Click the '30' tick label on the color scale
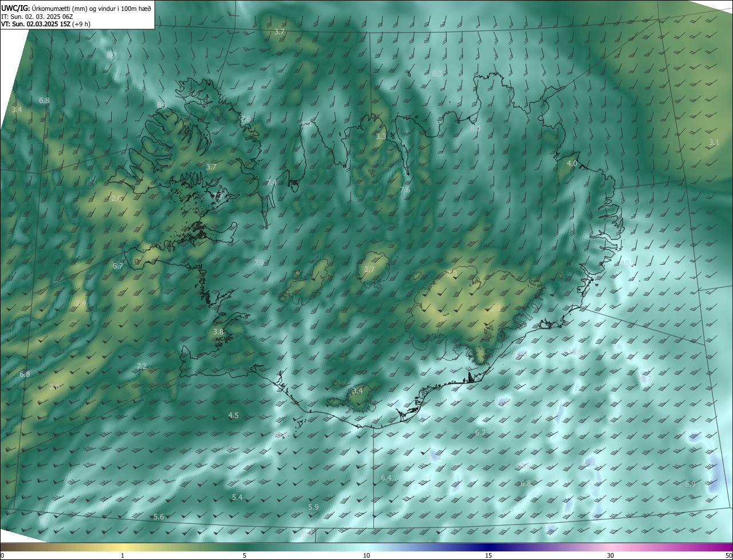 click(x=610, y=555)
